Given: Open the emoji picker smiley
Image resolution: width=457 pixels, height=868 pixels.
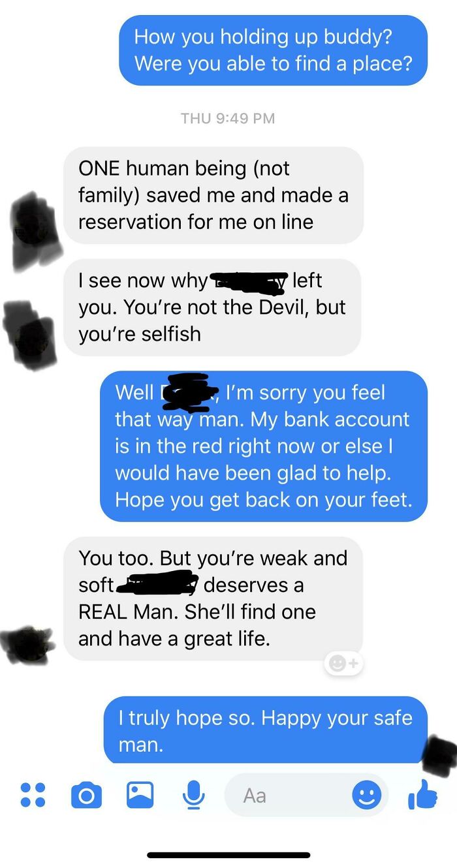Looking at the screenshot, I should tap(367, 795).
